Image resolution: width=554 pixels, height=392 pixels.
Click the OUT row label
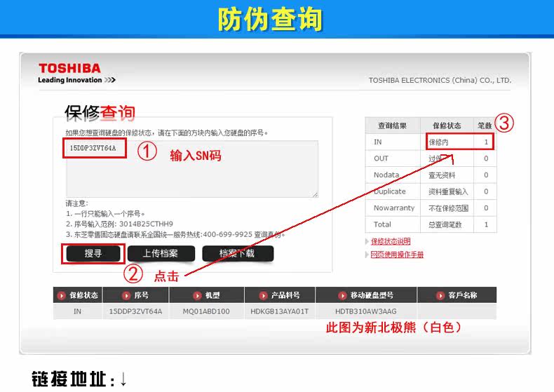[x=381, y=158]
